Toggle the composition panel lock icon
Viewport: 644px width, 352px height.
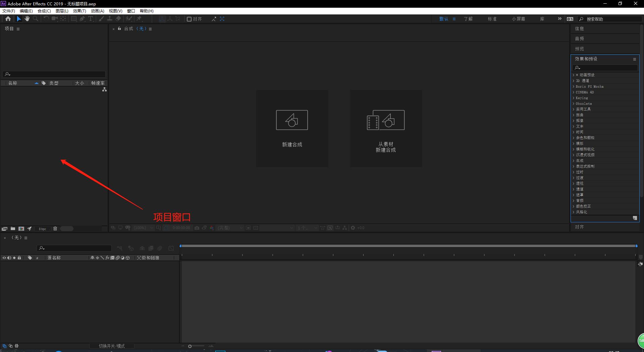[x=119, y=29]
